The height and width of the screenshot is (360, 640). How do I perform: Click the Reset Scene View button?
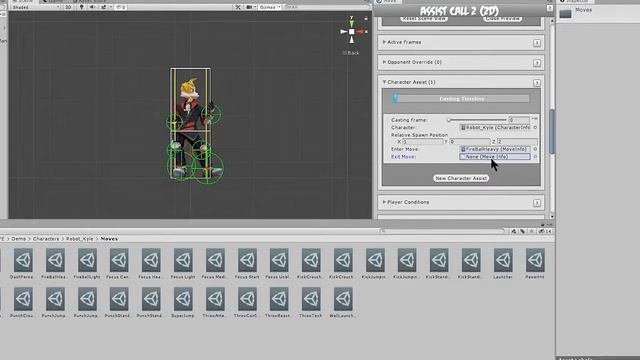coord(424,19)
